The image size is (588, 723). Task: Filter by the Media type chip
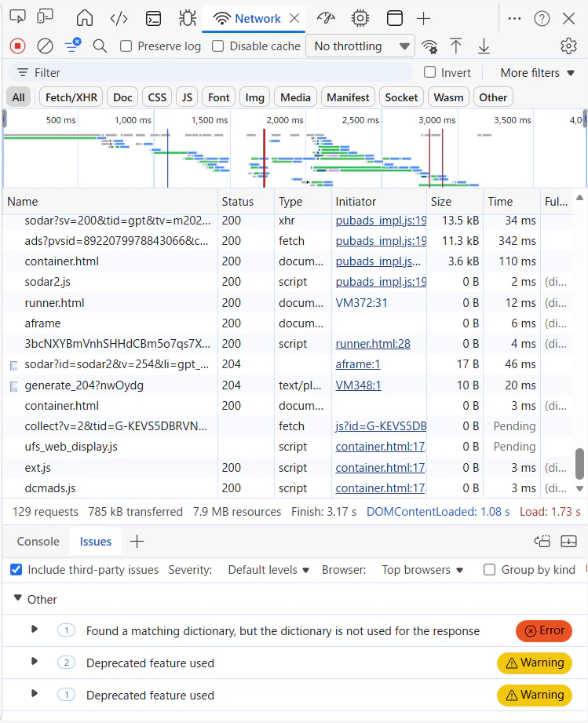[295, 97]
